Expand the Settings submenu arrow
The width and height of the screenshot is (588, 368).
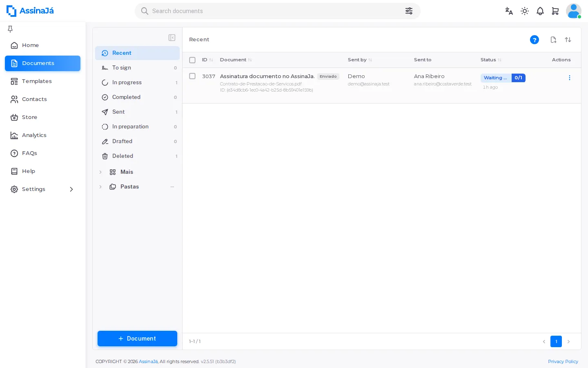[x=71, y=189]
